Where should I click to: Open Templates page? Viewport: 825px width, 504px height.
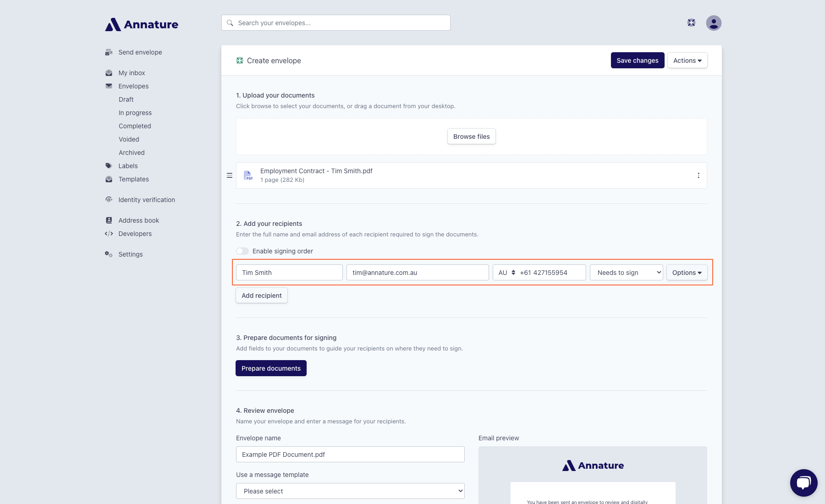tap(133, 179)
